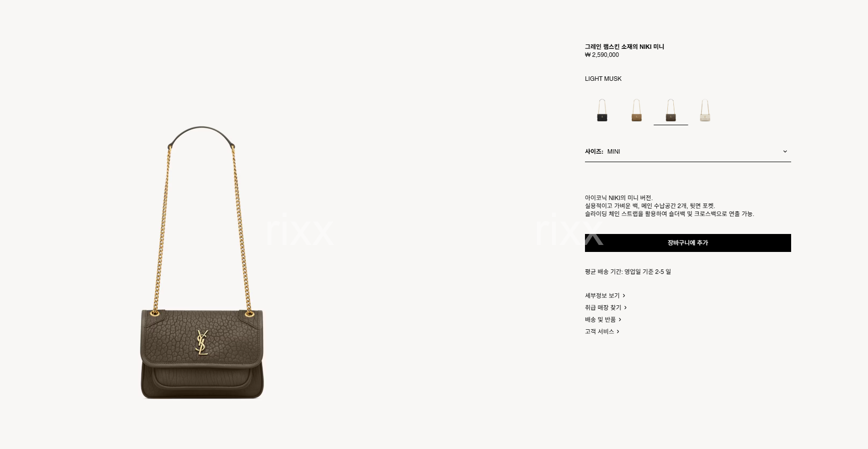Click the chevron next to 배송 및 반품
Screen dimensions: 868x449
(620, 320)
